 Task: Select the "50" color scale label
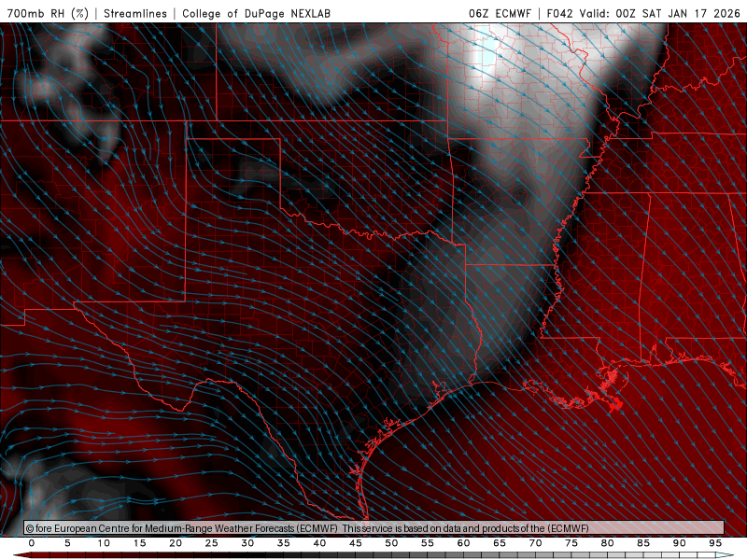391,543
